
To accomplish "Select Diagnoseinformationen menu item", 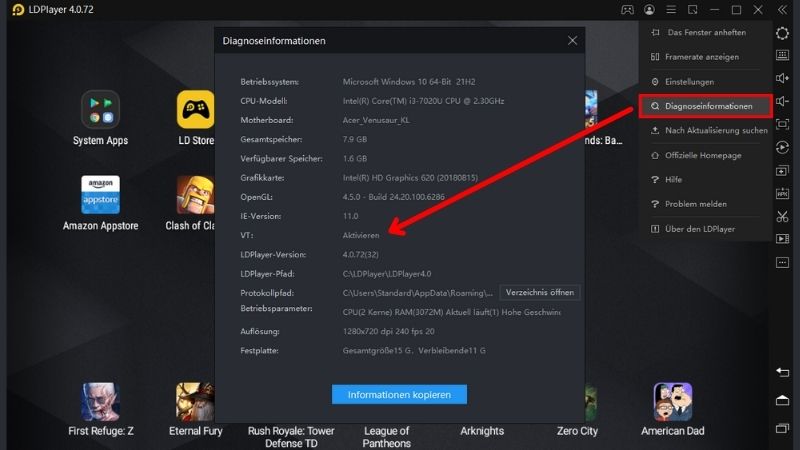I will [705, 106].
